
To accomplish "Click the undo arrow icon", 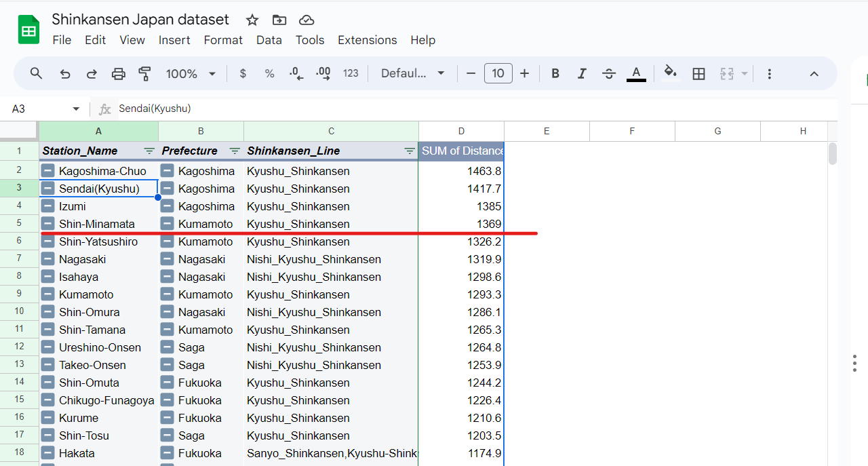I will point(65,74).
